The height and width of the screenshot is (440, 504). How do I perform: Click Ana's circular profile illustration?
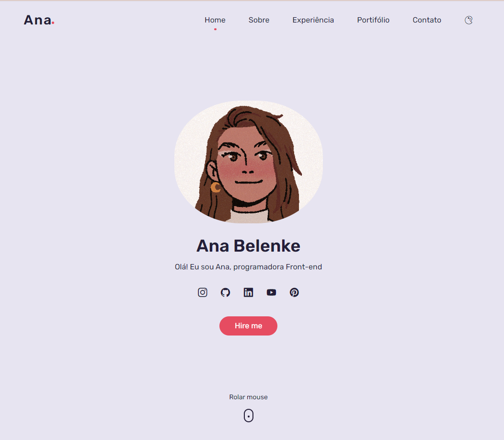248,162
